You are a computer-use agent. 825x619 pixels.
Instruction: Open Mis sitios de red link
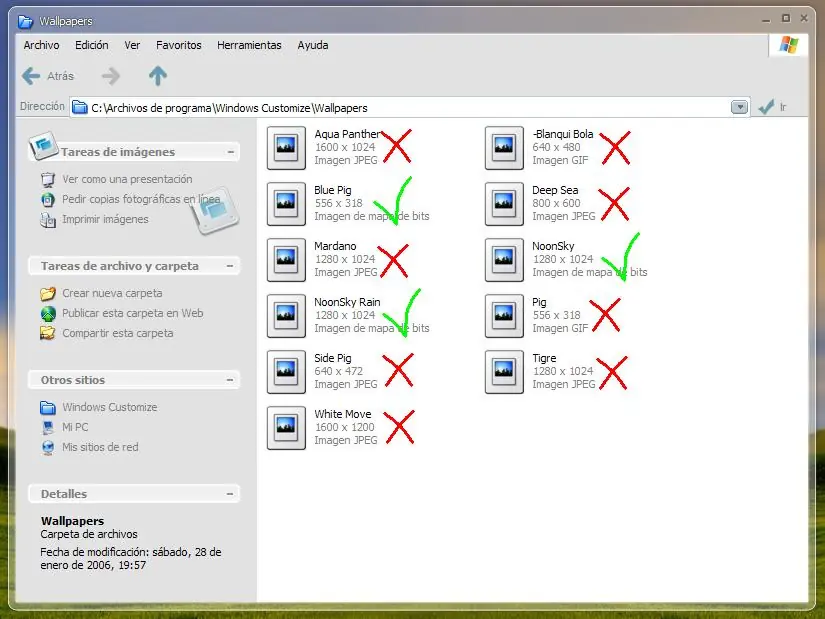point(100,447)
